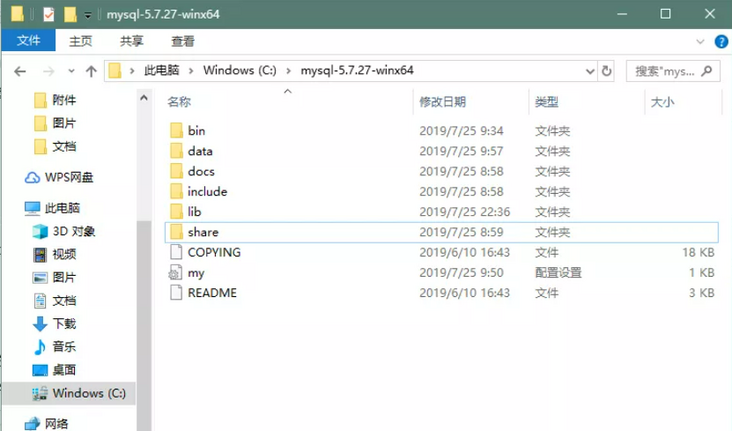Screen dimensions: 732x431
Task: Open address bar history dropdown
Action: [590, 71]
